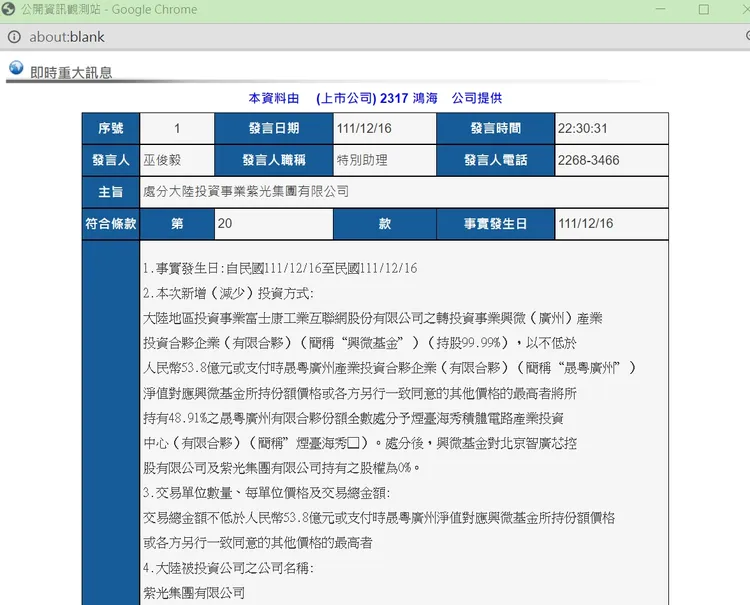Click the title value 特別助理
Image resolution: width=750 pixels, height=605 pixels.
click(362, 160)
